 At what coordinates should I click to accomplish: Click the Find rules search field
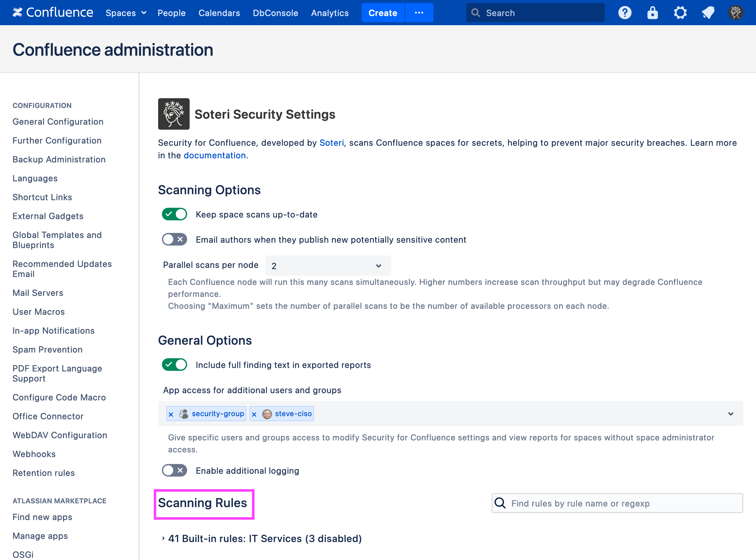[617, 503]
